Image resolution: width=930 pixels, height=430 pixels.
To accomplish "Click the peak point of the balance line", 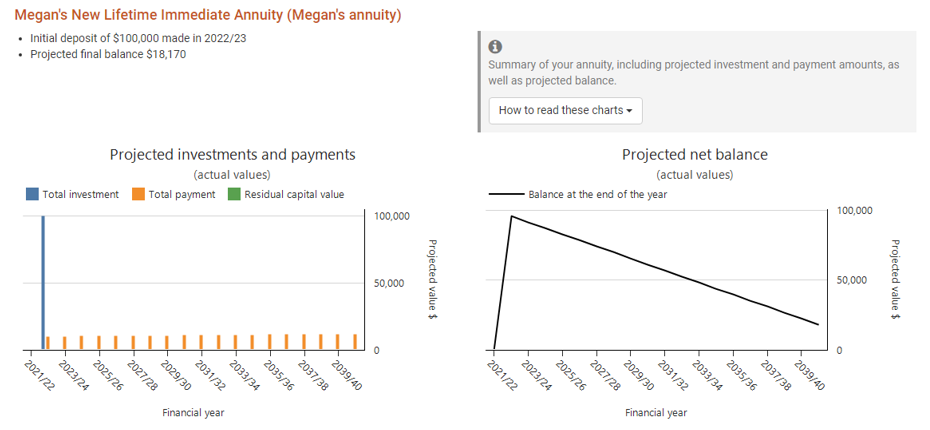I will (x=511, y=216).
